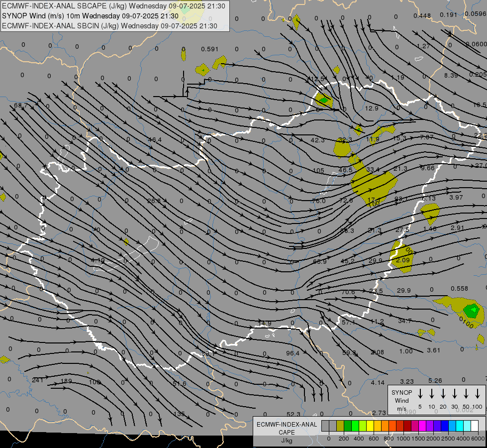This screenshot has height=448, width=487.
Task: Click the ECMWF-INDEX-ANAL SBCAPE title line
Action: (113, 6)
